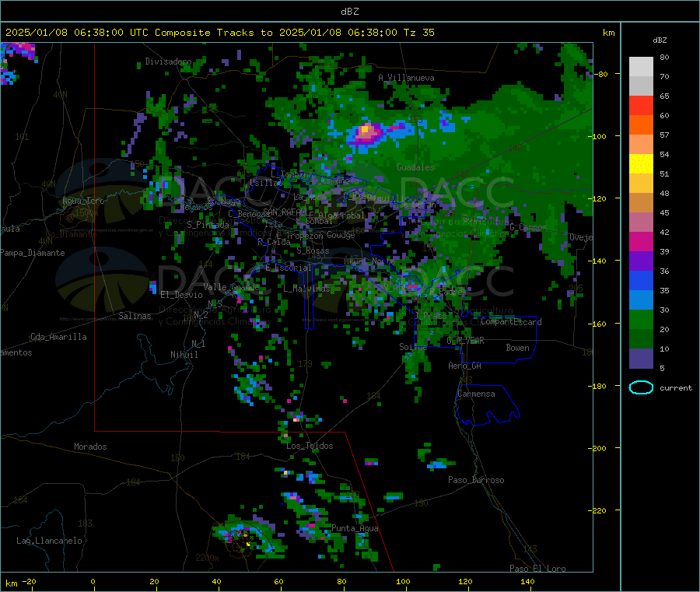Viewport: 700px width, 592px height.
Task: Click the Carmensa map label
Action: pyautogui.click(x=476, y=394)
